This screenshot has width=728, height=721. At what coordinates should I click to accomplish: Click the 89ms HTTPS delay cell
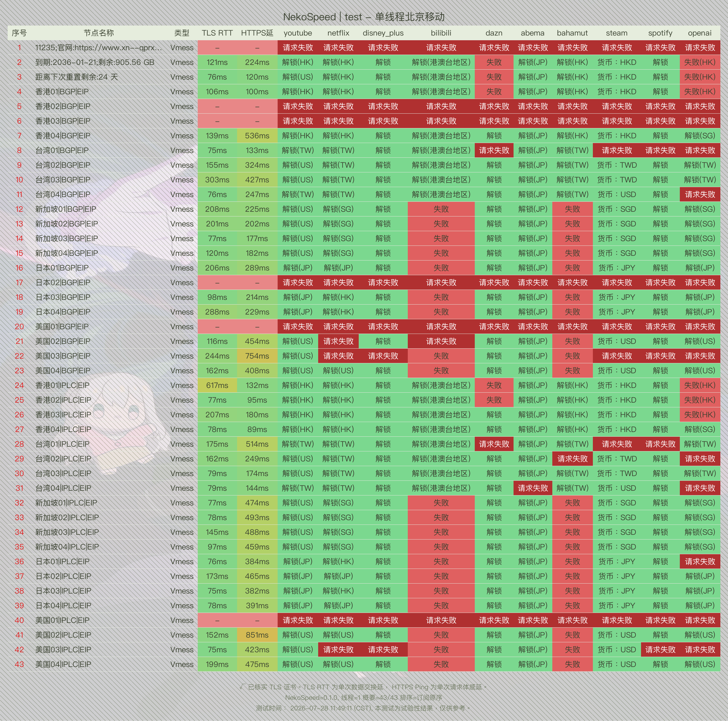[x=257, y=429]
